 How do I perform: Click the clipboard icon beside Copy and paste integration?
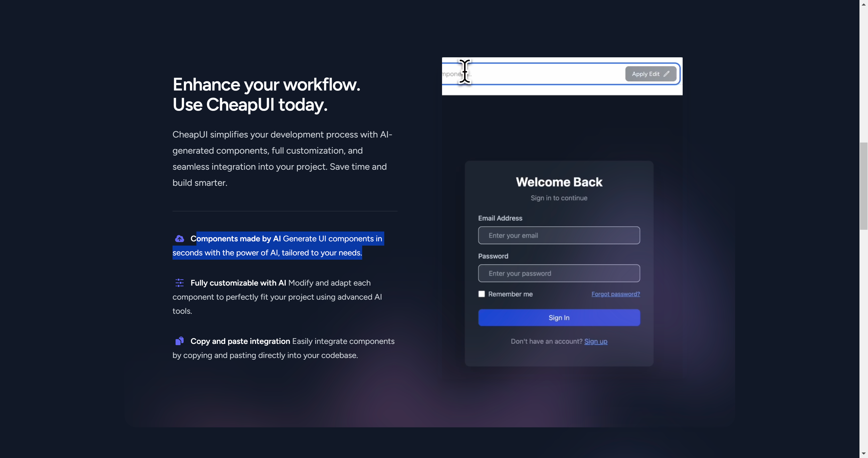179,341
